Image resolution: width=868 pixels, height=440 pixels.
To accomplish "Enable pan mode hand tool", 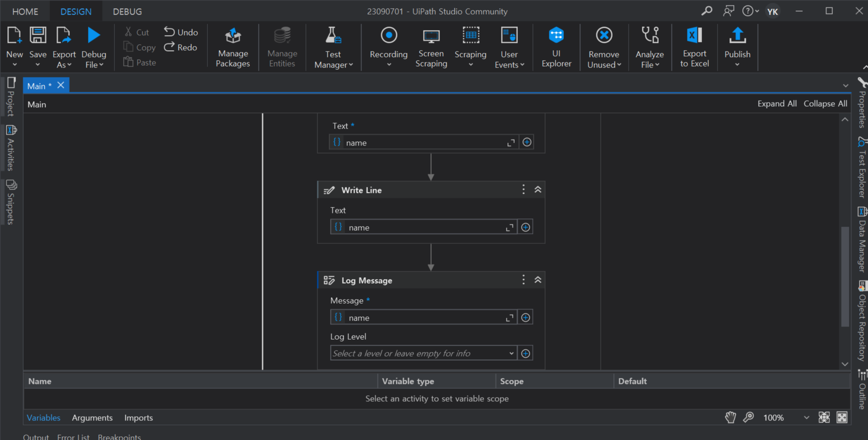I will (x=730, y=417).
